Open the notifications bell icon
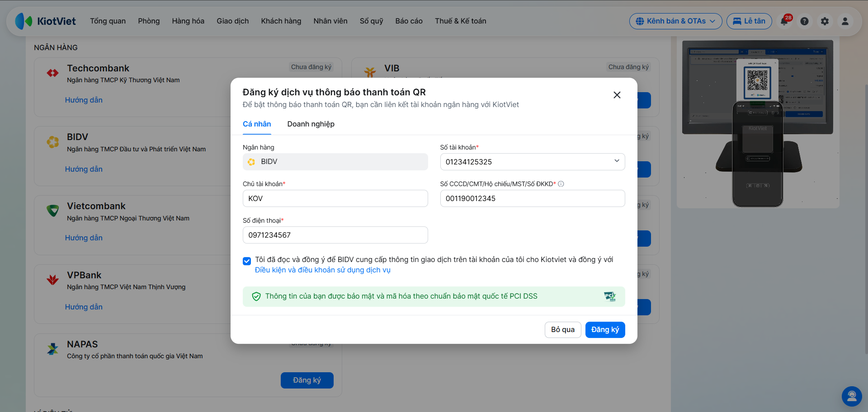The height and width of the screenshot is (412, 868). pyautogui.click(x=784, y=21)
